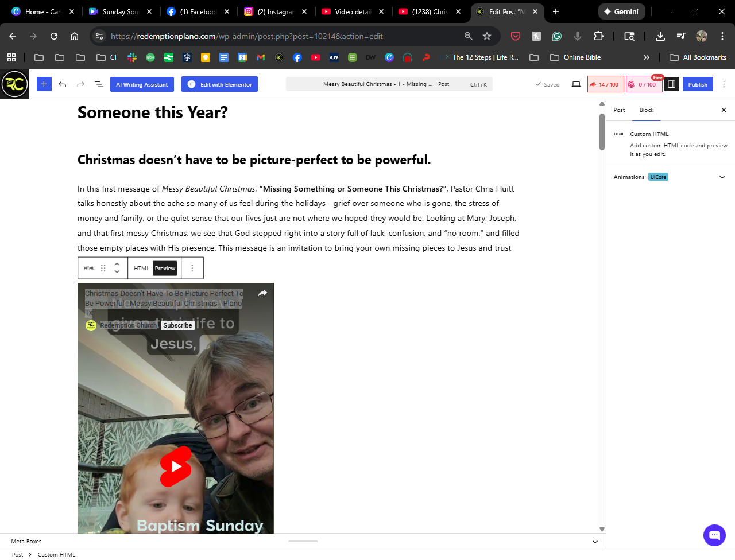Select the Block tab in sidebar
Screen dimensions: 735x560
[x=647, y=110]
